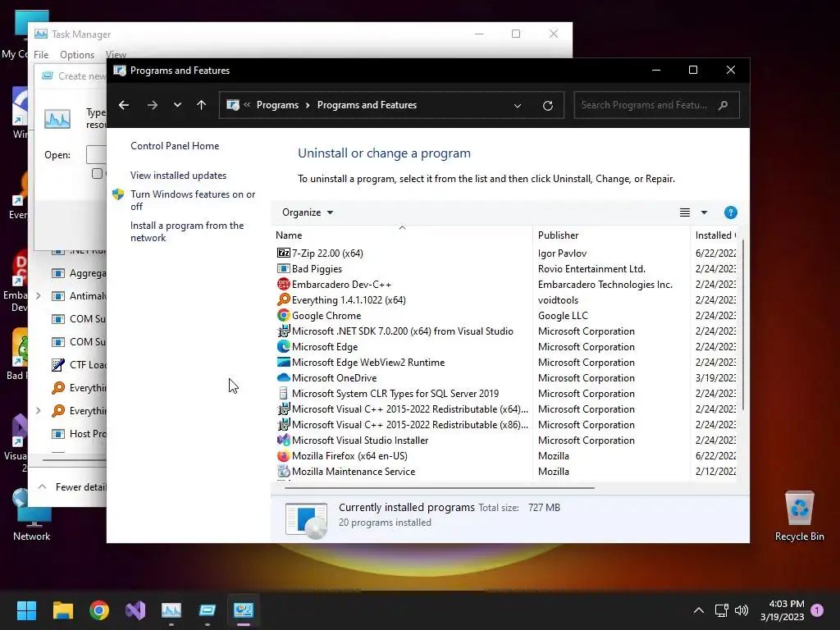Open the Organize dropdown menu

[x=308, y=212]
